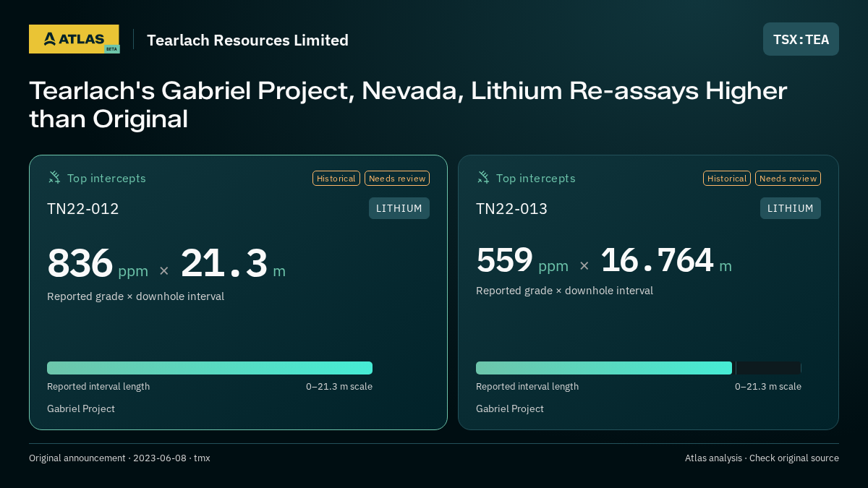The image size is (868, 488).
Task: Click the TN22-013 interval length bar
Action: pos(639,368)
